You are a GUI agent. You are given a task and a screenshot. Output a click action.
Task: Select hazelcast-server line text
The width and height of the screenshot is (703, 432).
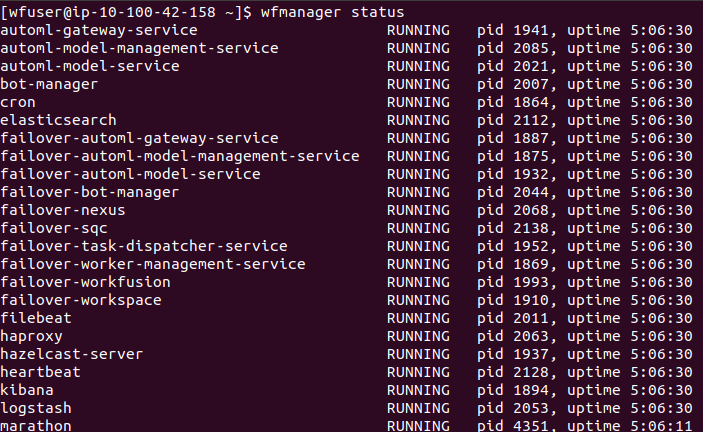coord(72,354)
